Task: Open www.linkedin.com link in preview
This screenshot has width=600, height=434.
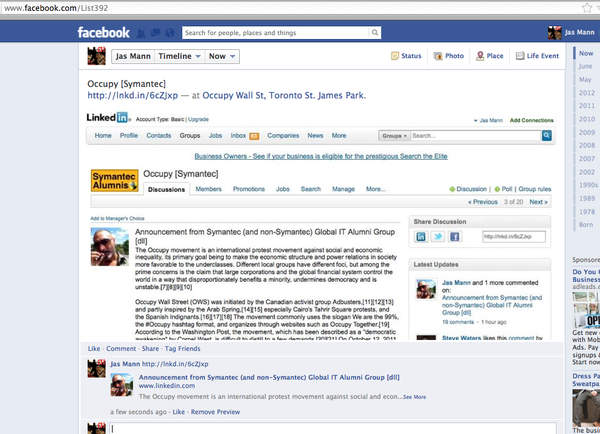Action: pos(167,386)
